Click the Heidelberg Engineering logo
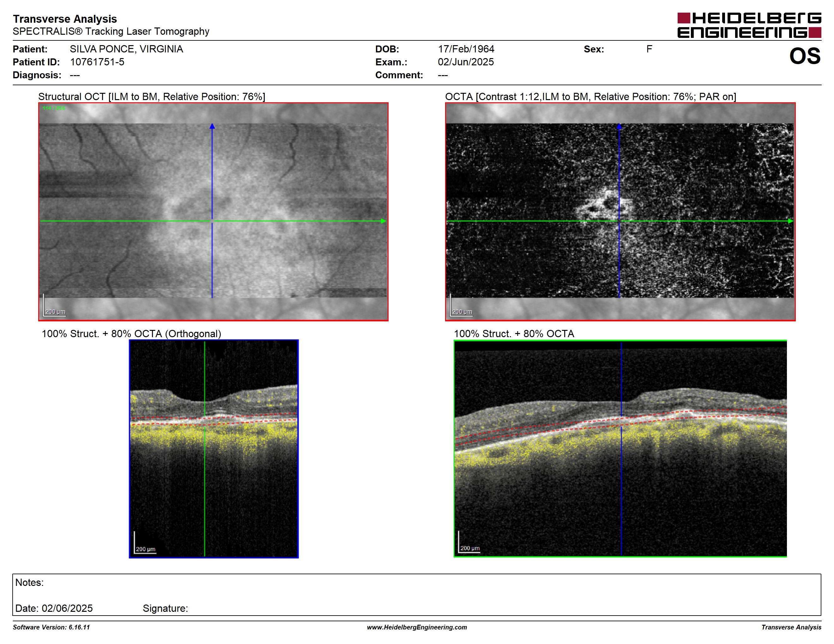This screenshot has height=644, width=834. click(x=749, y=26)
